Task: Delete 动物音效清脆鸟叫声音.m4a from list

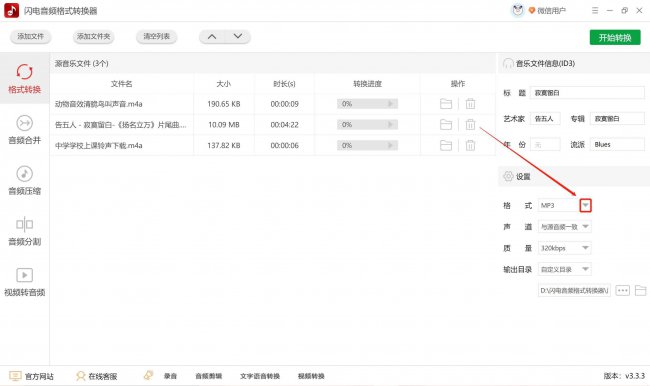Action: tap(470, 104)
